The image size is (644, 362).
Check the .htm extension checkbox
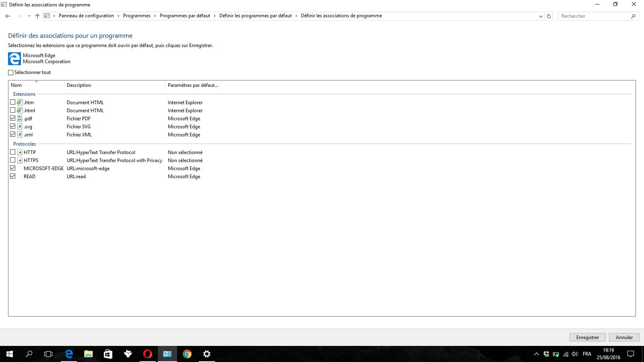click(x=13, y=102)
